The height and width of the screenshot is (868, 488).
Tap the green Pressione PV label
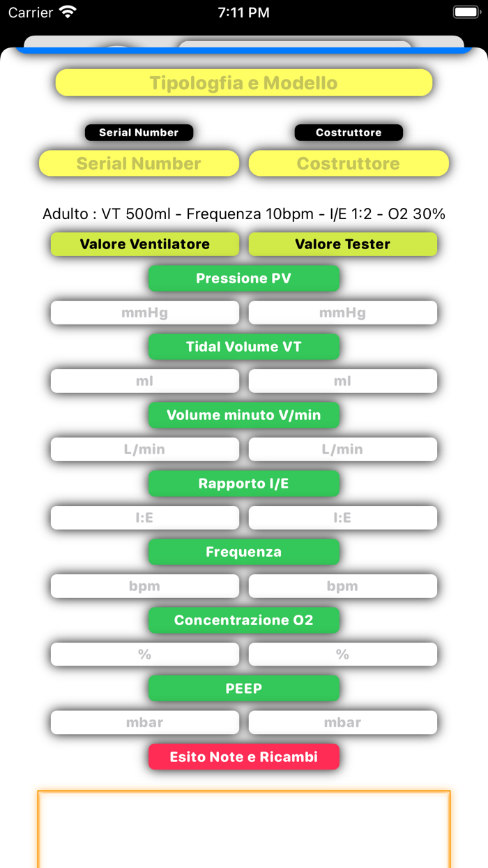pos(244,278)
